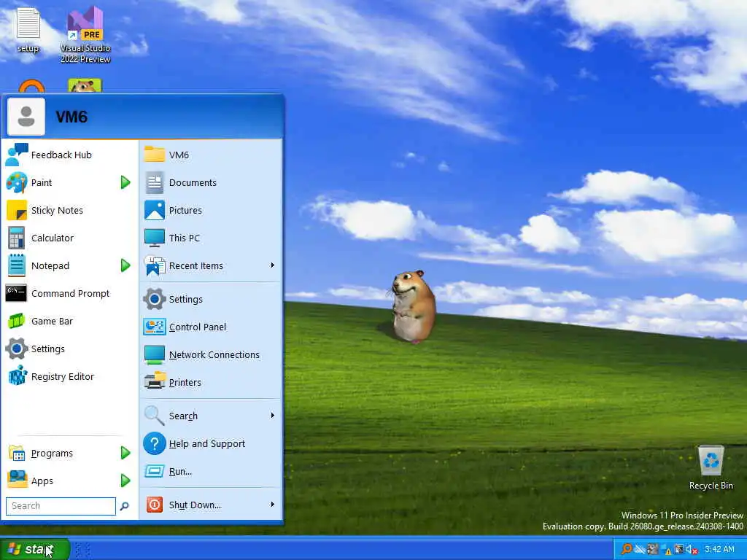Expand Shut Down options arrow

pyautogui.click(x=273, y=505)
